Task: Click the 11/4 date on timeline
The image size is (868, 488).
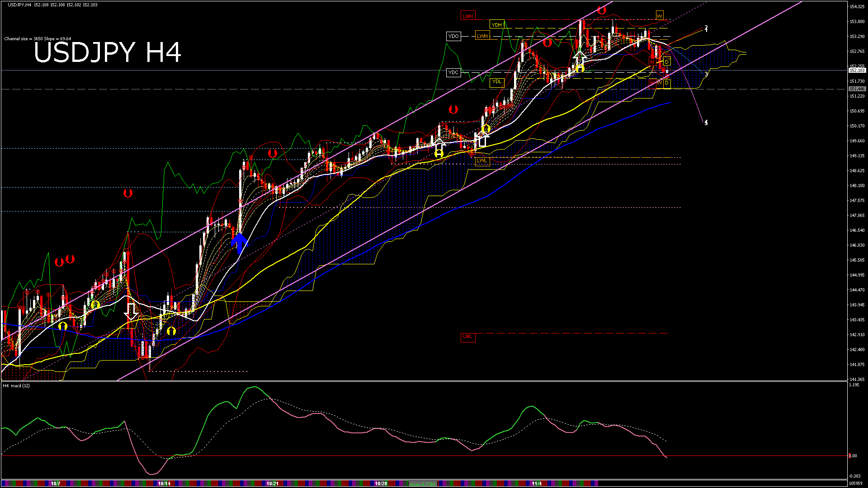Action: (536, 483)
